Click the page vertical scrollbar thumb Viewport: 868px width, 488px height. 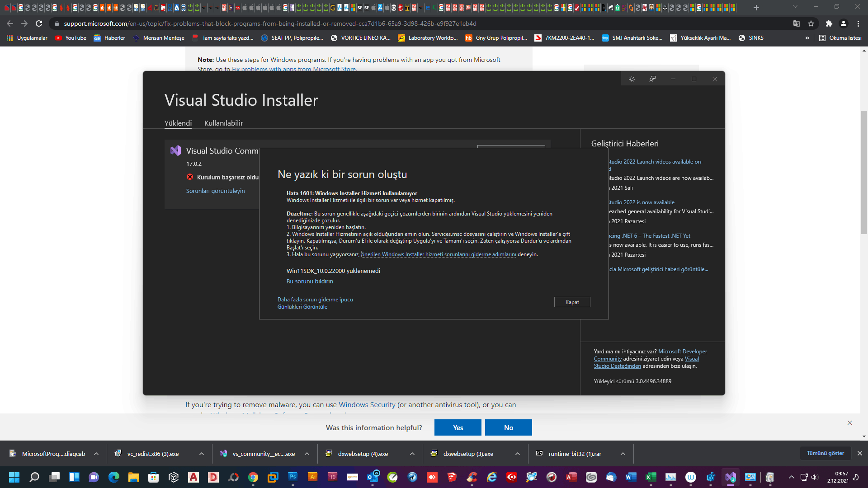864,172
